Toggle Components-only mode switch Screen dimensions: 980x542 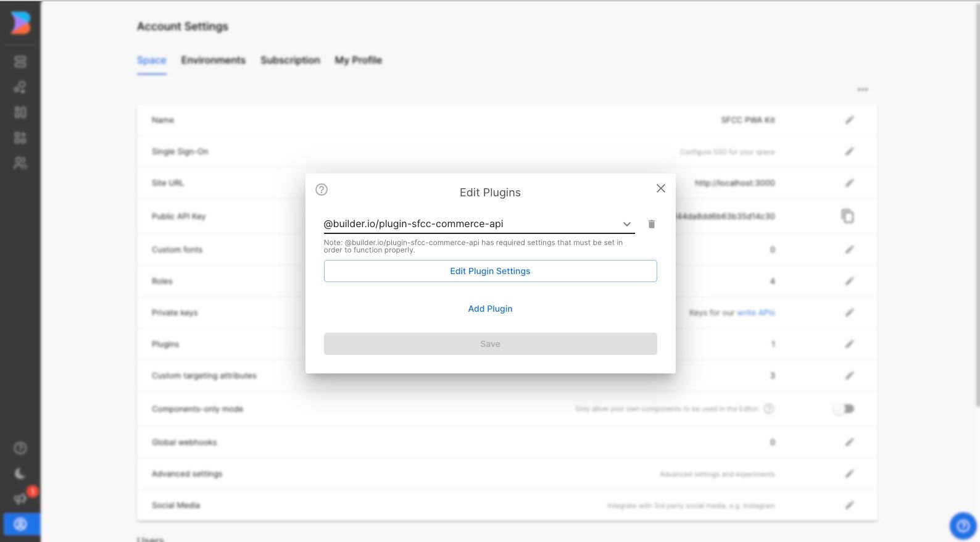tap(844, 409)
